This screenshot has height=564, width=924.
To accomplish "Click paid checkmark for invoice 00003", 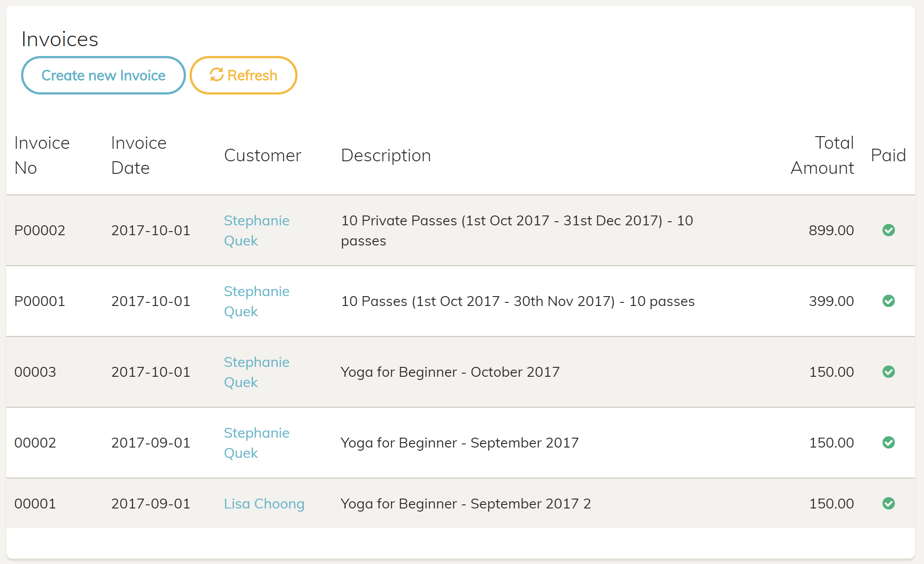I will click(888, 372).
